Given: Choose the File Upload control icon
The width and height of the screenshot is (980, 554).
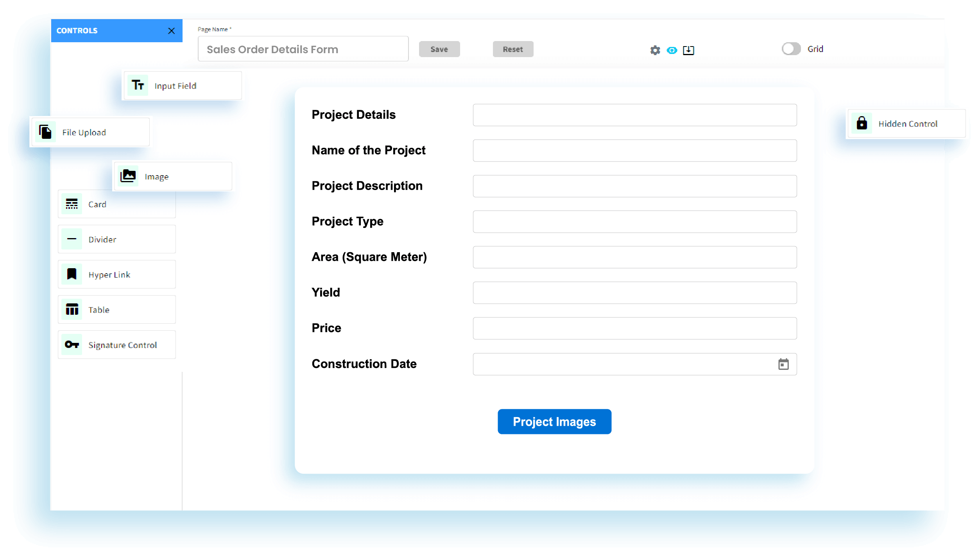Looking at the screenshot, I should tap(45, 132).
